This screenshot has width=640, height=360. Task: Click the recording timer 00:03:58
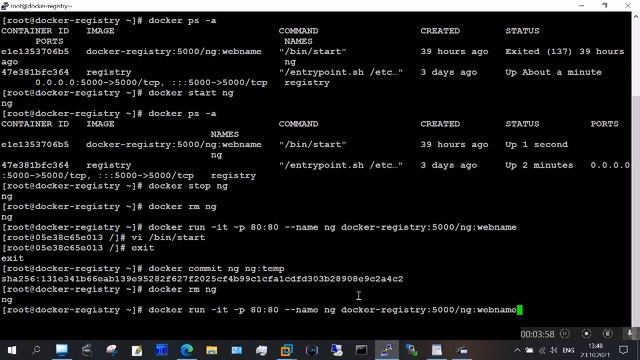click(x=538, y=334)
